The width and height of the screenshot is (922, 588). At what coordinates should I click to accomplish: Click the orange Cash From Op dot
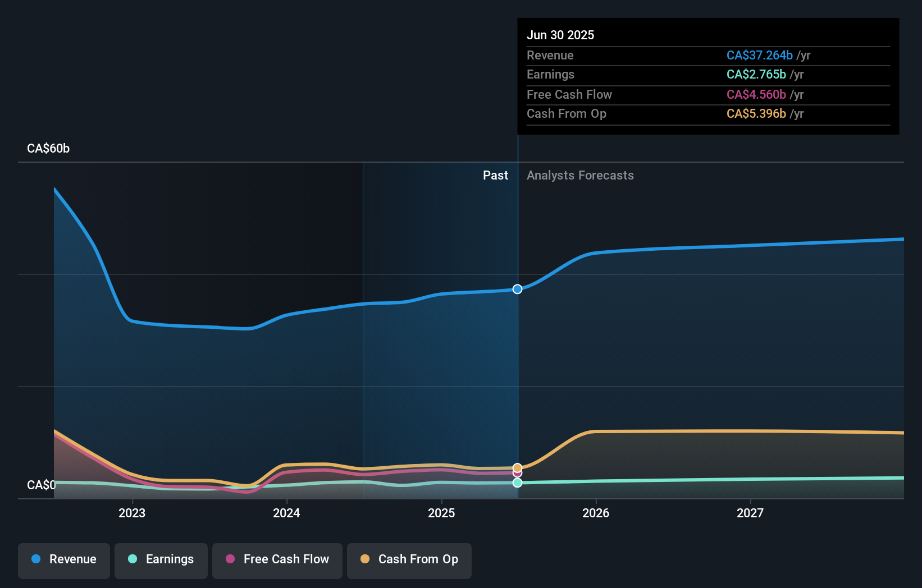click(365, 559)
